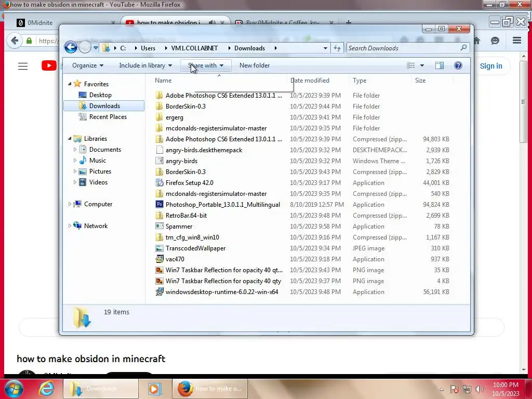Click the Users segment in the address bar
Image resolution: width=532 pixels, height=399 pixels.
[148, 48]
